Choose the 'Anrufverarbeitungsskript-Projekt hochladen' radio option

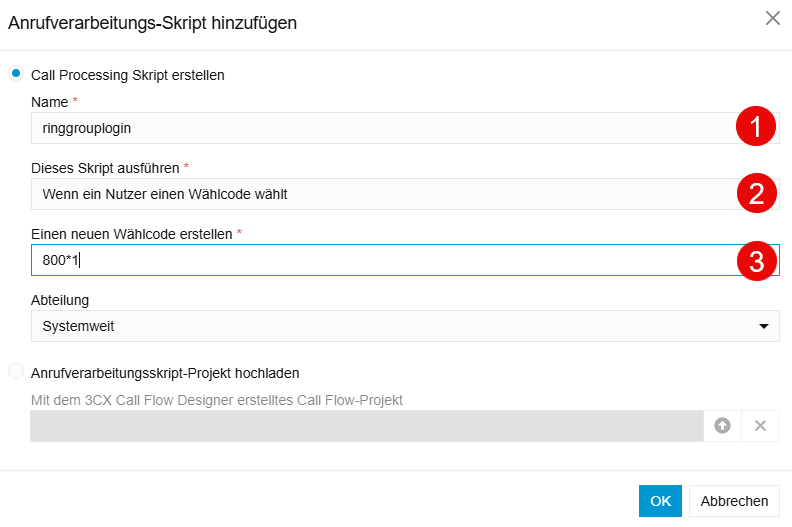(16, 372)
